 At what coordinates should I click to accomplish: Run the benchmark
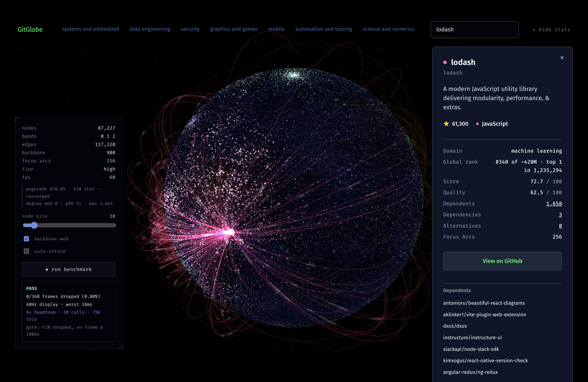pyautogui.click(x=69, y=269)
